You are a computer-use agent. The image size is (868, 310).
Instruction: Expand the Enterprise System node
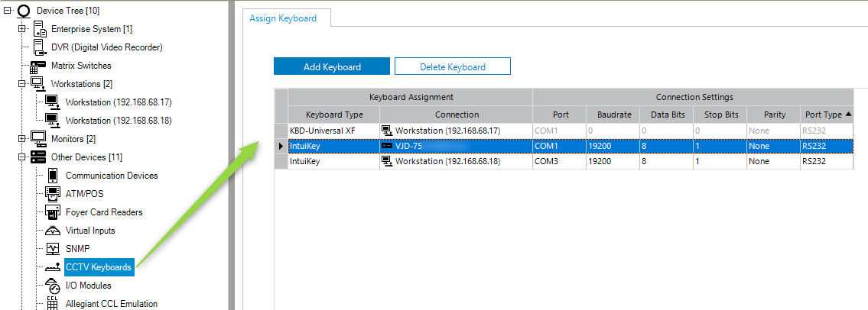22,29
